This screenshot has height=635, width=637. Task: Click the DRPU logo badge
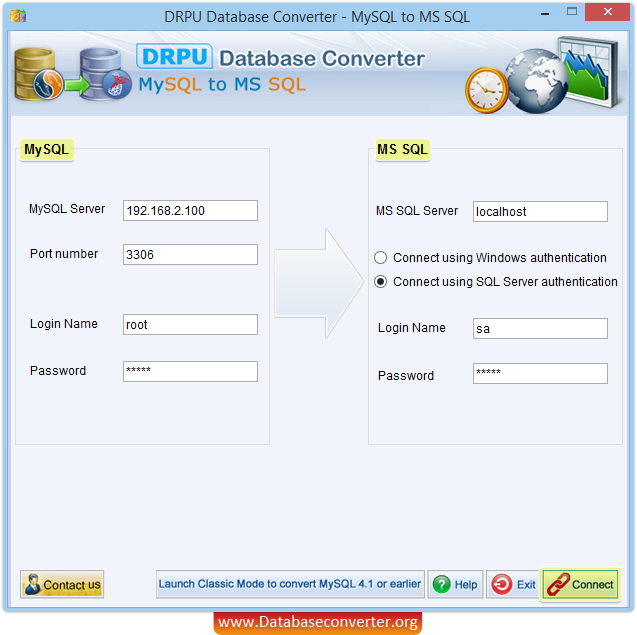coord(174,56)
